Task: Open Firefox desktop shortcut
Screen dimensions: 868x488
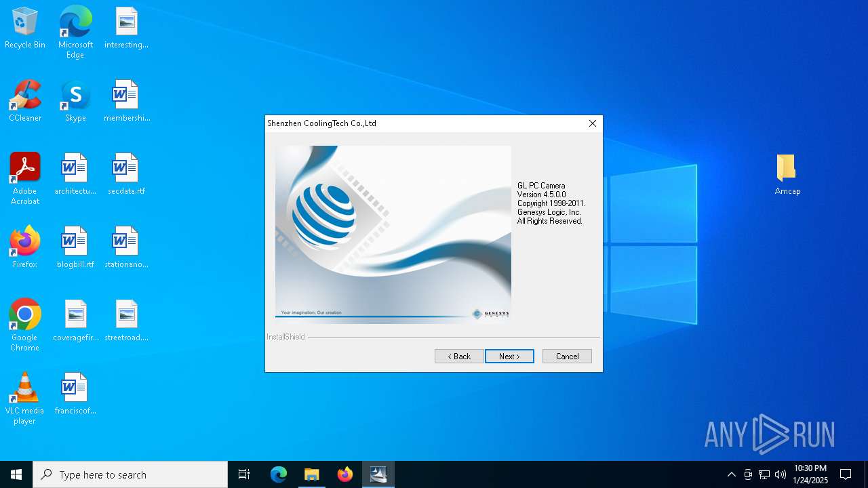Action: coord(25,248)
